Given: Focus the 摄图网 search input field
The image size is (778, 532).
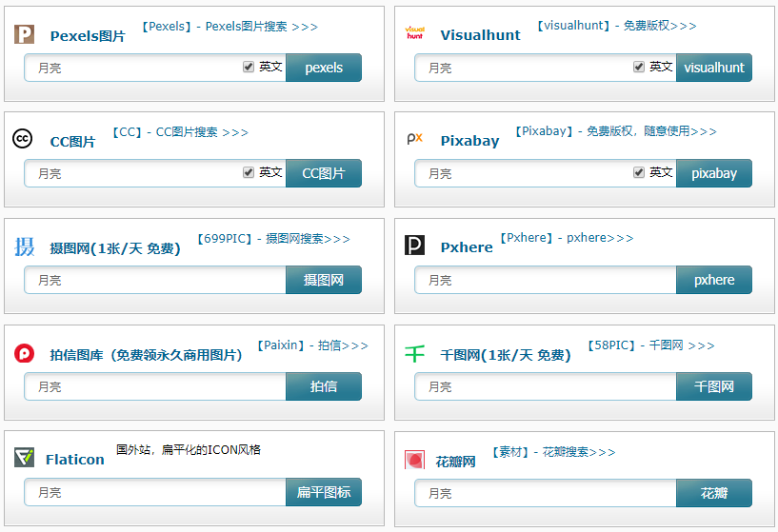Looking at the screenshot, I should (x=155, y=280).
